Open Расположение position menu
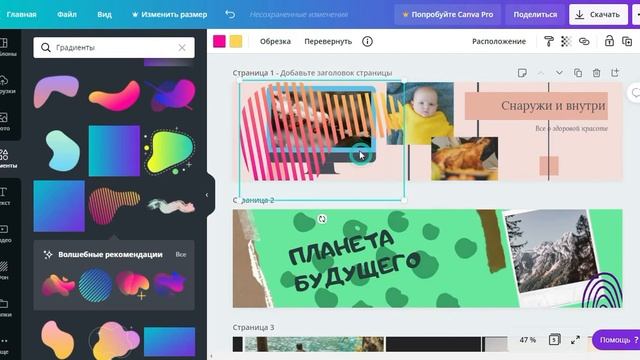This screenshot has height=360, width=640. pyautogui.click(x=499, y=41)
